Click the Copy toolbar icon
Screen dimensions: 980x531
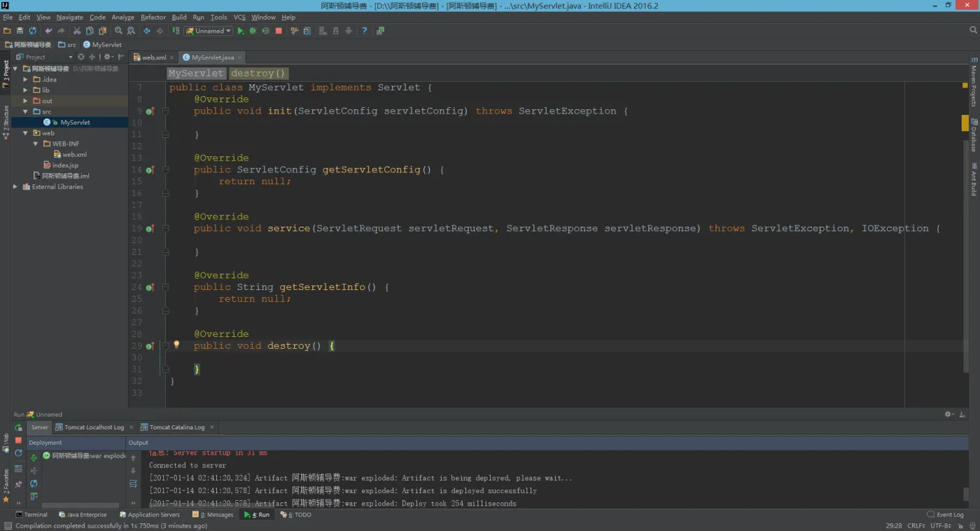coord(90,31)
